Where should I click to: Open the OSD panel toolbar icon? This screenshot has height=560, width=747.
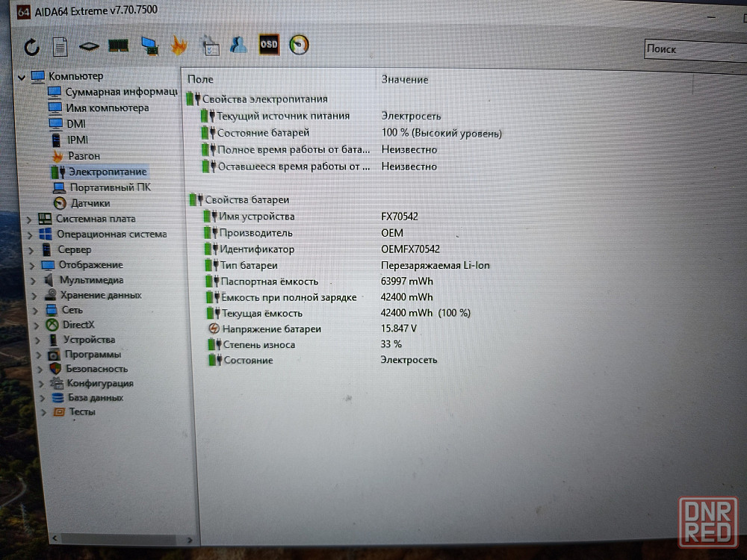click(x=268, y=45)
